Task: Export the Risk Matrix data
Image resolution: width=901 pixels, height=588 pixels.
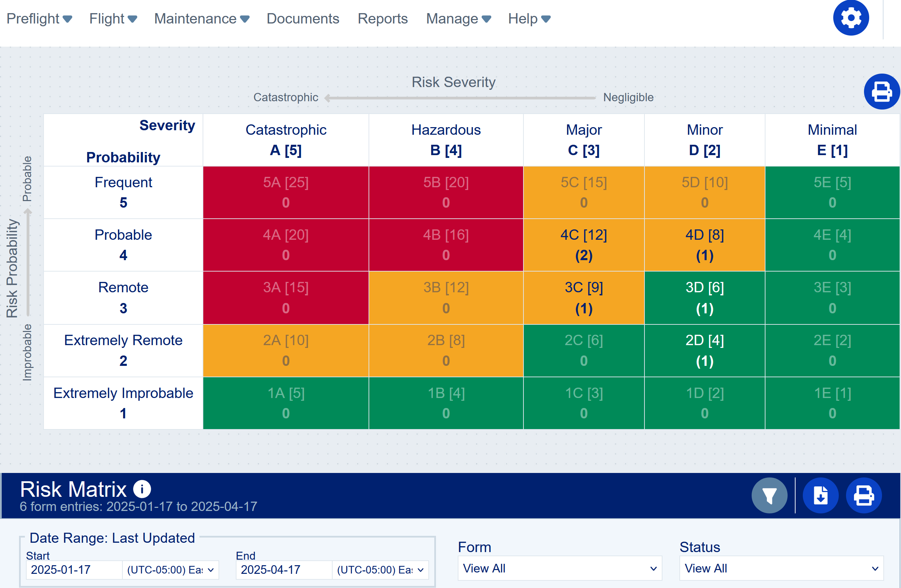Action: [x=820, y=495]
